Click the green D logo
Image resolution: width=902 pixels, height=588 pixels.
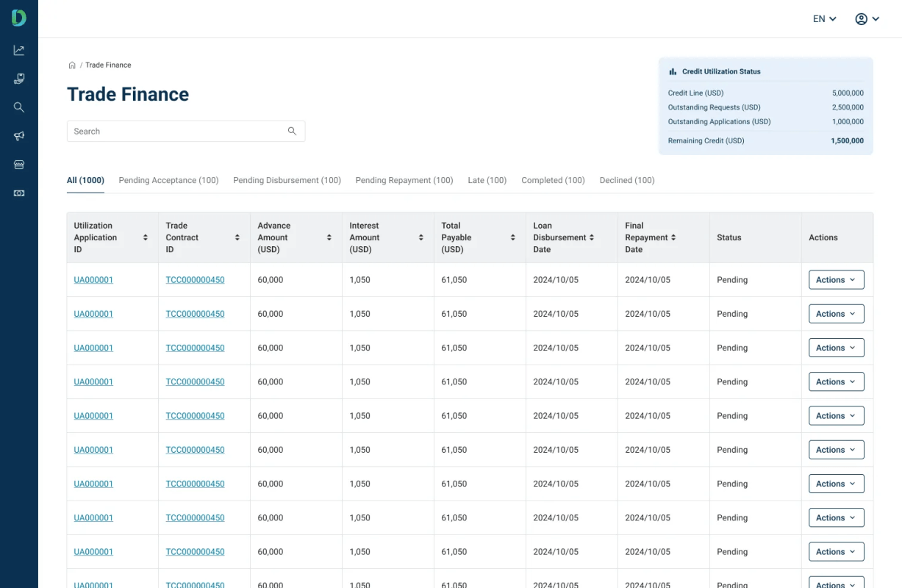coord(19,18)
